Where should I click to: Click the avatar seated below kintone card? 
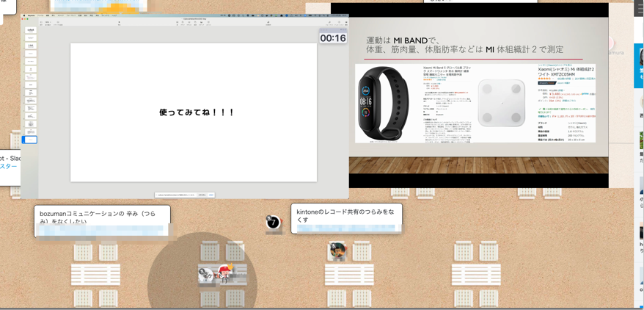[337, 250]
